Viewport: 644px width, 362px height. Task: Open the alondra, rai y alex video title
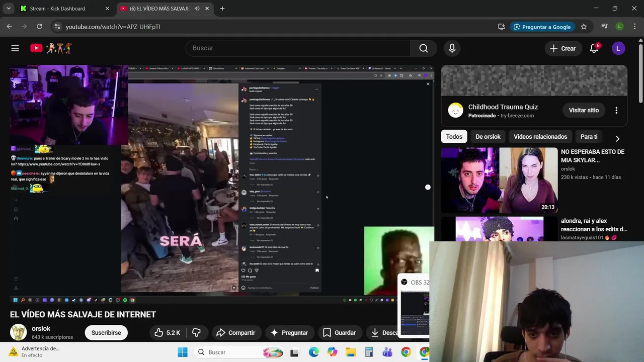click(594, 225)
